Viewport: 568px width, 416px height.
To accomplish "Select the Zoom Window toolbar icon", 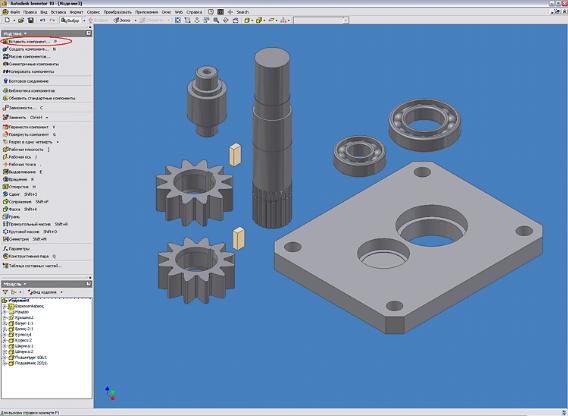I will click(x=187, y=20).
